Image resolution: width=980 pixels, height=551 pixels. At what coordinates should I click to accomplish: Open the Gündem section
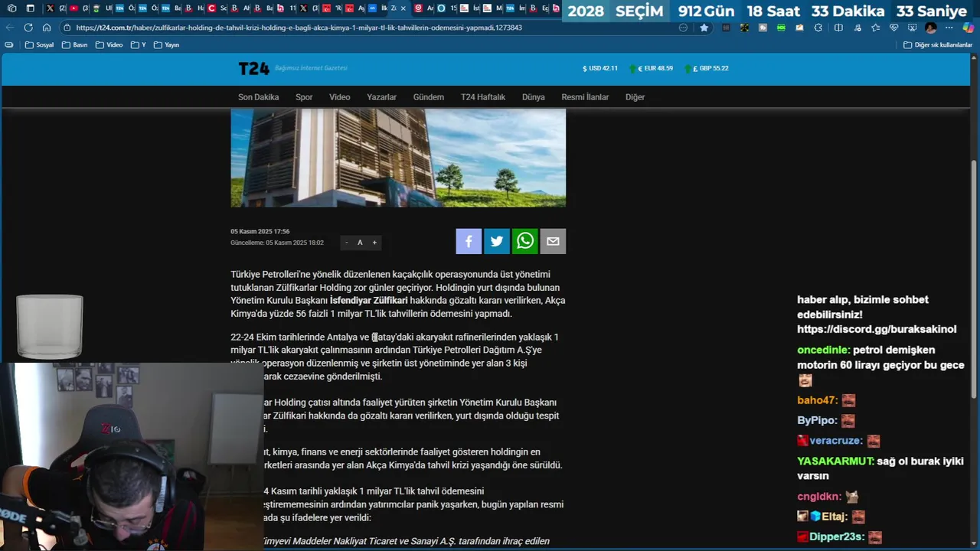[428, 97]
